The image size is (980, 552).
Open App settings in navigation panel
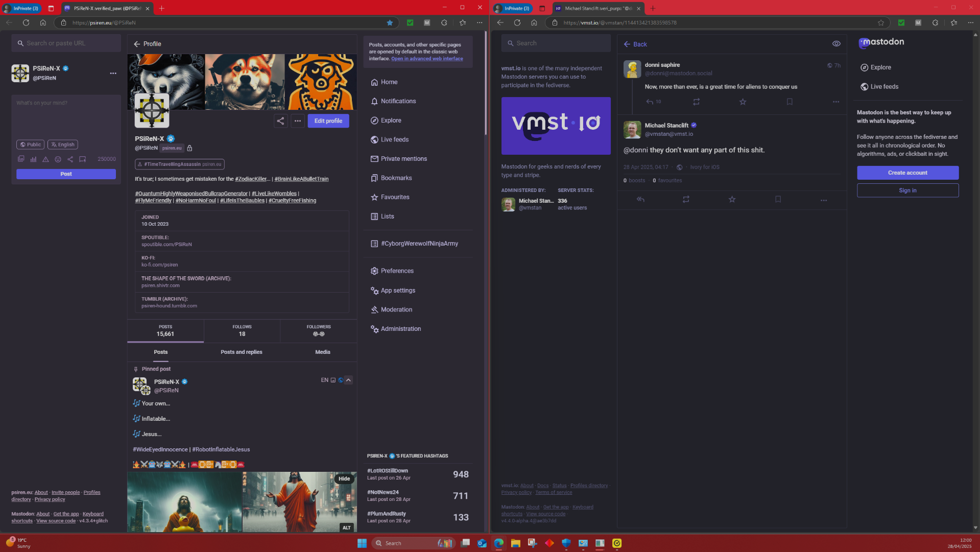pyautogui.click(x=393, y=291)
